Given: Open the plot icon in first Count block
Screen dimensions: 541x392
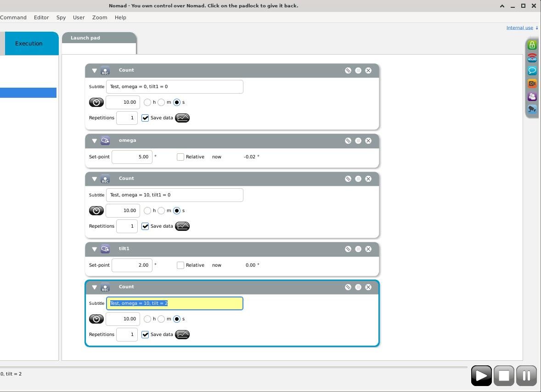Looking at the screenshot, I should [x=182, y=118].
